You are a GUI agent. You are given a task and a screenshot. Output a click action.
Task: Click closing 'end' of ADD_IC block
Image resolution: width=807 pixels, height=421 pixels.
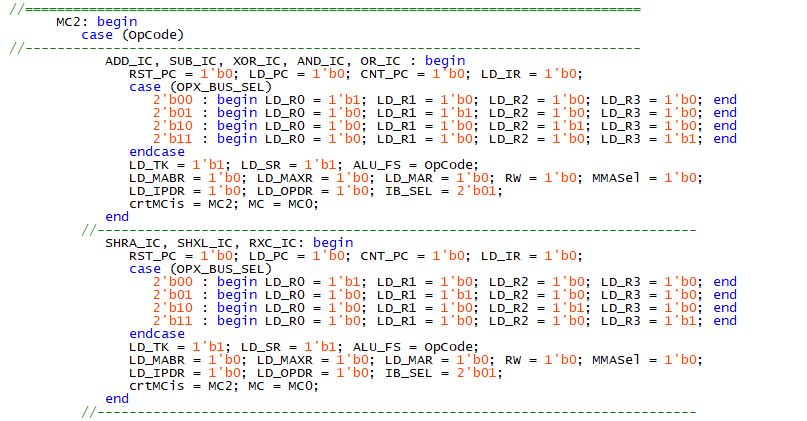point(117,217)
